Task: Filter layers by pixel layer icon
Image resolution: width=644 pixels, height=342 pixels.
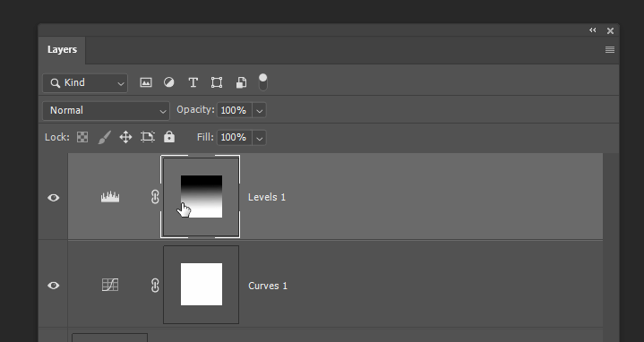Action: coord(146,82)
